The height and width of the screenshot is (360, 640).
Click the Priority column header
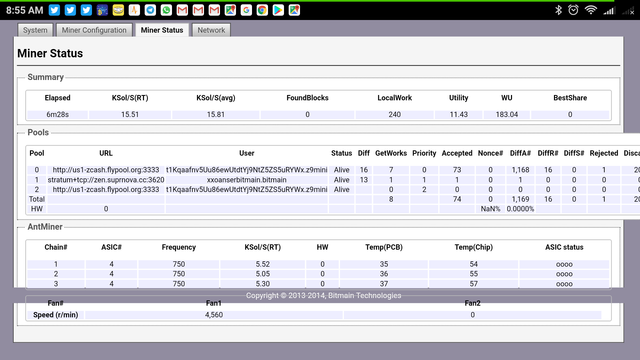(x=424, y=153)
